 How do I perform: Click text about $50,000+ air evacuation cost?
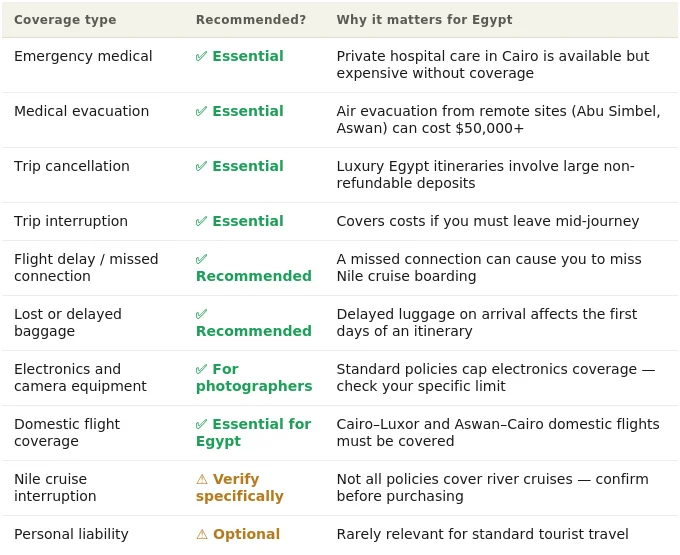pyautogui.click(x=498, y=120)
